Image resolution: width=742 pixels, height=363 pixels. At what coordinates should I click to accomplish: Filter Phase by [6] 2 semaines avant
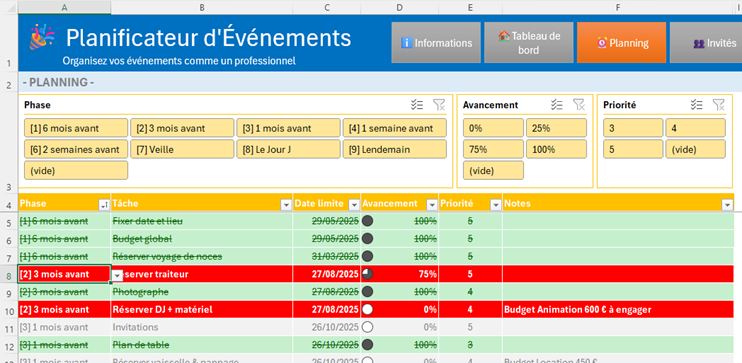tap(76, 150)
